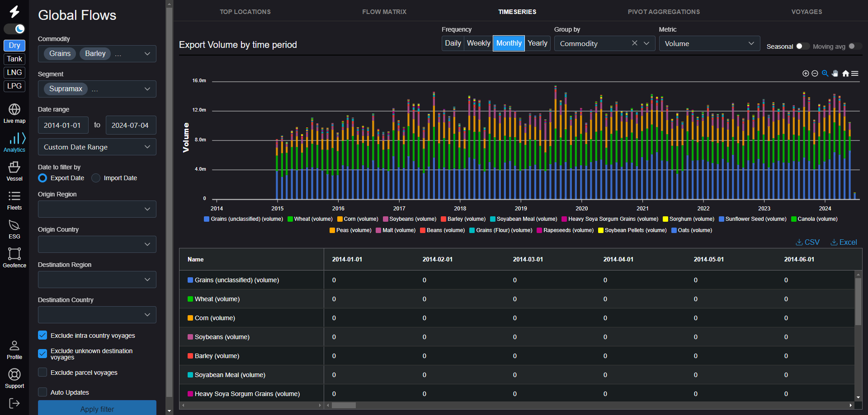
Task: Select the chart pan hand tool
Action: coord(835,73)
